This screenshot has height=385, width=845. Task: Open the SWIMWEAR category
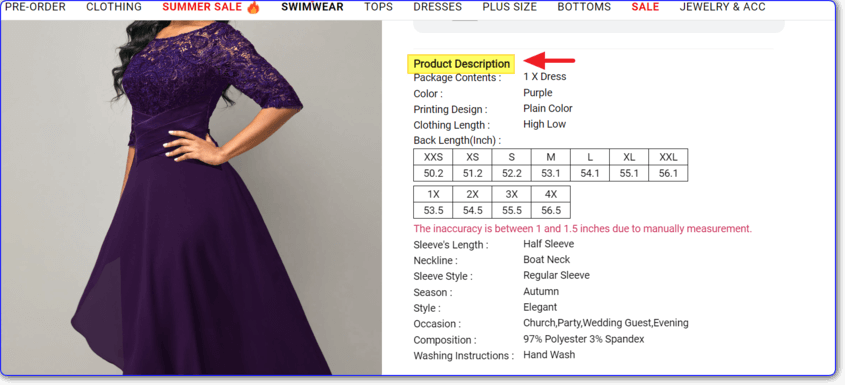click(x=313, y=8)
